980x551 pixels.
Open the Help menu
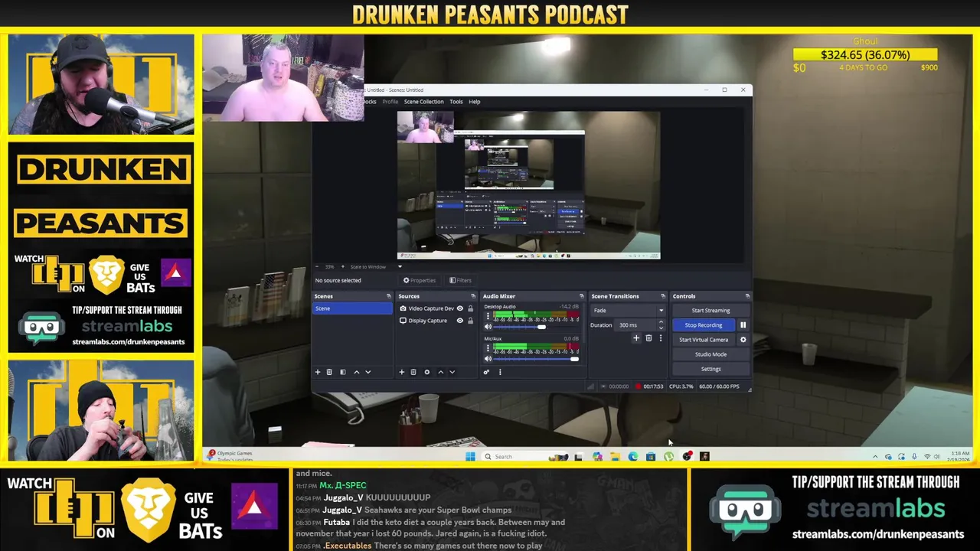(x=475, y=102)
